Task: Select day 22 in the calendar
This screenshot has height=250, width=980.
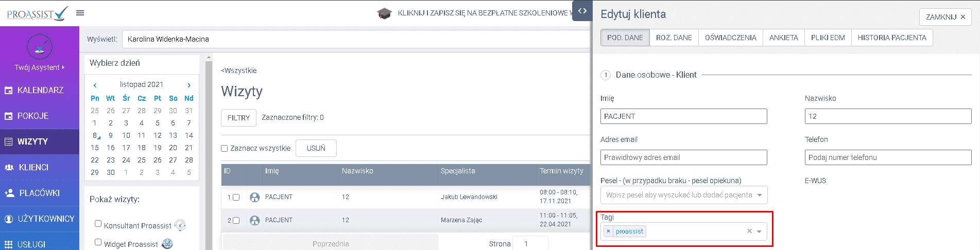Action: pos(95,160)
